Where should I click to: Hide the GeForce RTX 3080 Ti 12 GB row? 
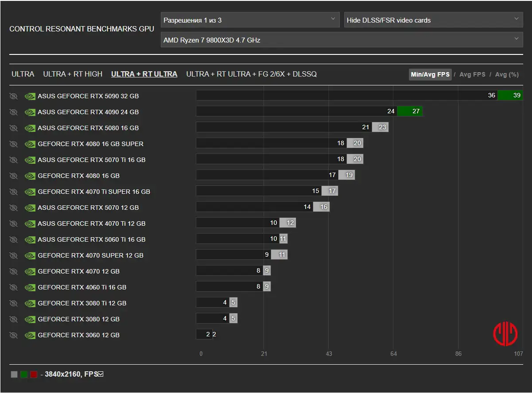click(13, 303)
